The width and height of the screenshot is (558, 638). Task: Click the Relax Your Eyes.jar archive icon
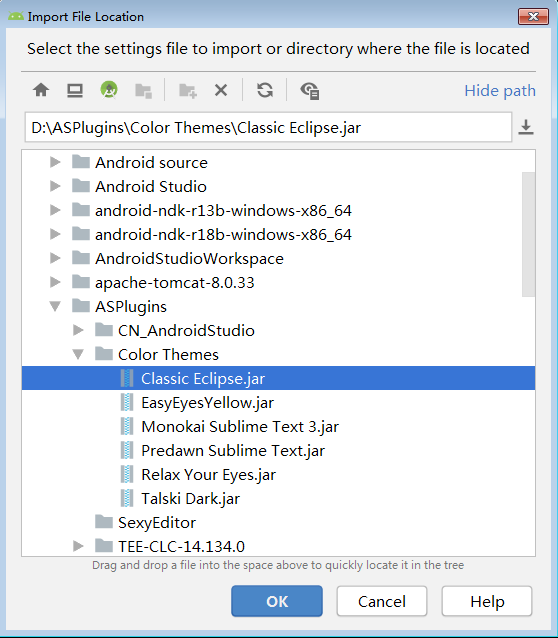point(127,474)
